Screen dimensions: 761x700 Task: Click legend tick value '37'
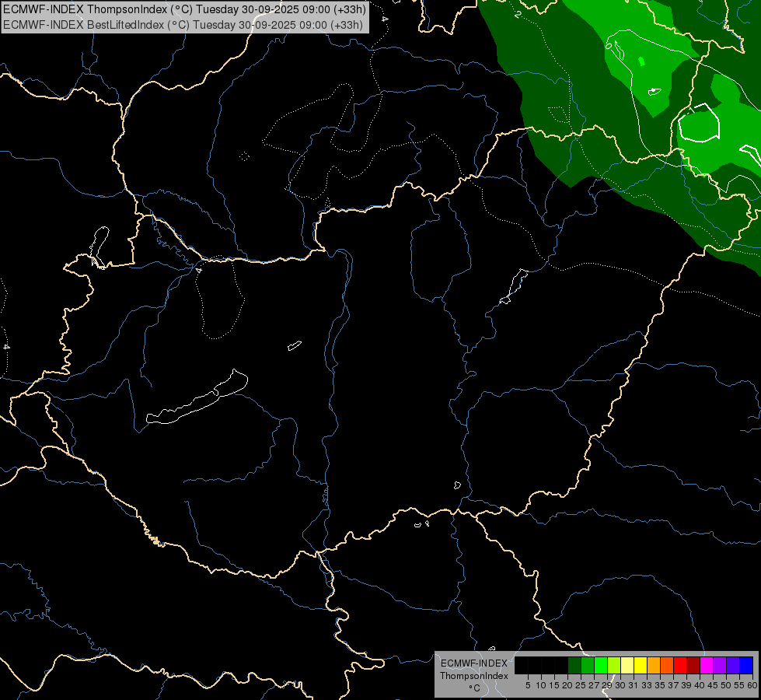click(673, 685)
